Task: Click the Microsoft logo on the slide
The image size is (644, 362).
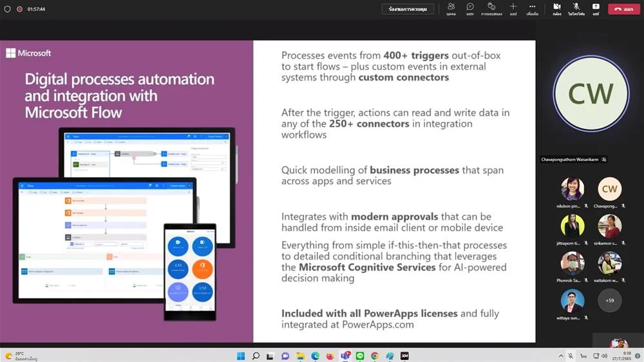Action: pyautogui.click(x=28, y=53)
